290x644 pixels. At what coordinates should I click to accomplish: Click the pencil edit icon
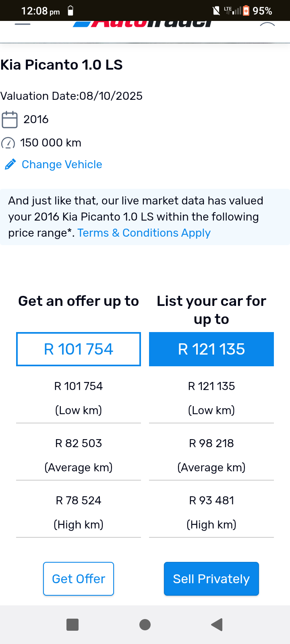point(10,165)
